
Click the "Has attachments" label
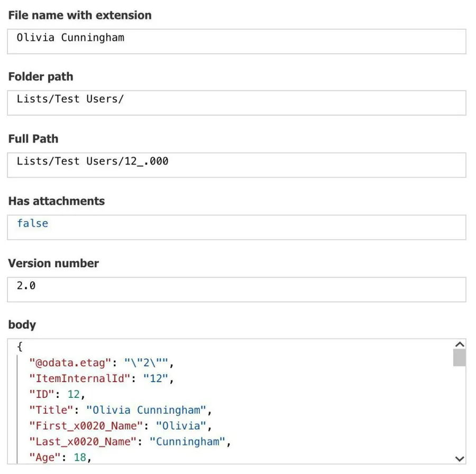57,201
